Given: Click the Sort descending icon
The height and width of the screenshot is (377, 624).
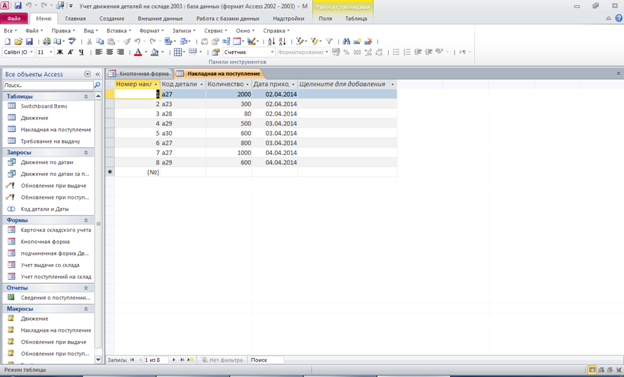Looking at the screenshot, I should (282, 41).
